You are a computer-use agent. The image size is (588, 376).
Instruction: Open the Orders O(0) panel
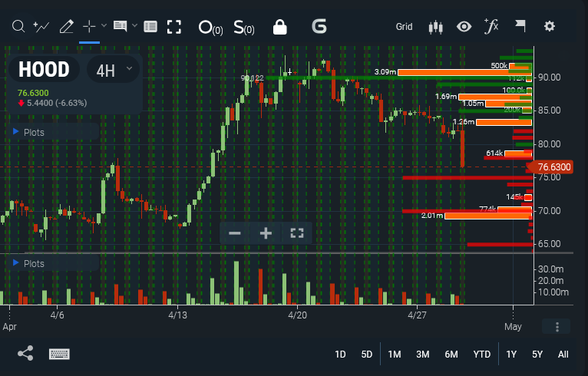click(x=210, y=28)
